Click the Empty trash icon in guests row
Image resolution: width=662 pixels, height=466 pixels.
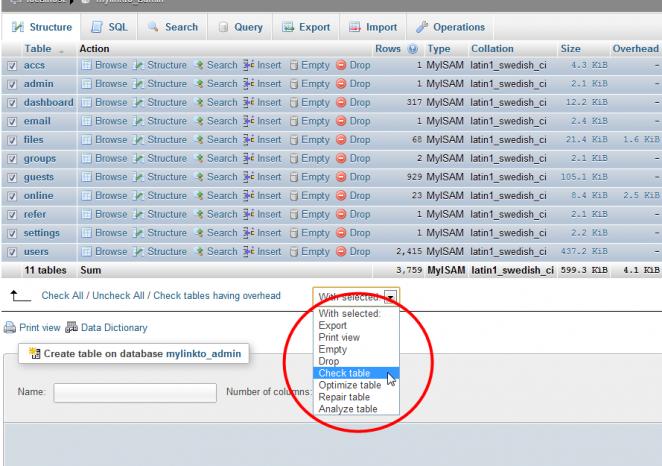294,177
